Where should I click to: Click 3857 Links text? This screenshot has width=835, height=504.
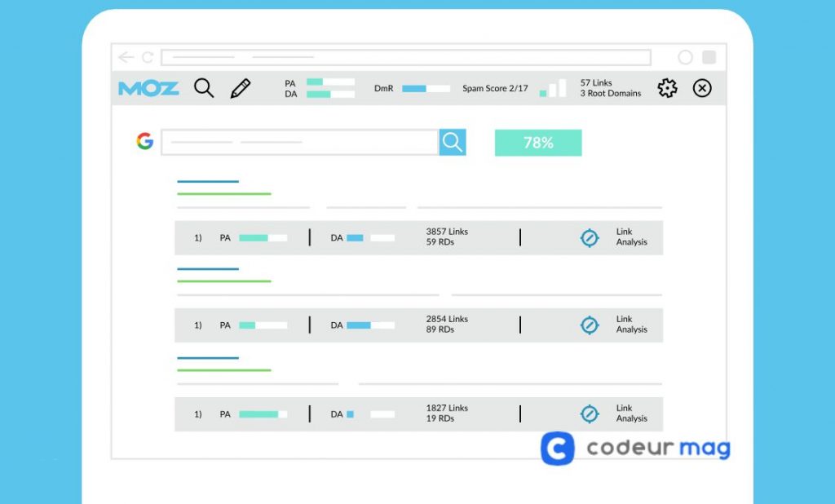coord(447,232)
